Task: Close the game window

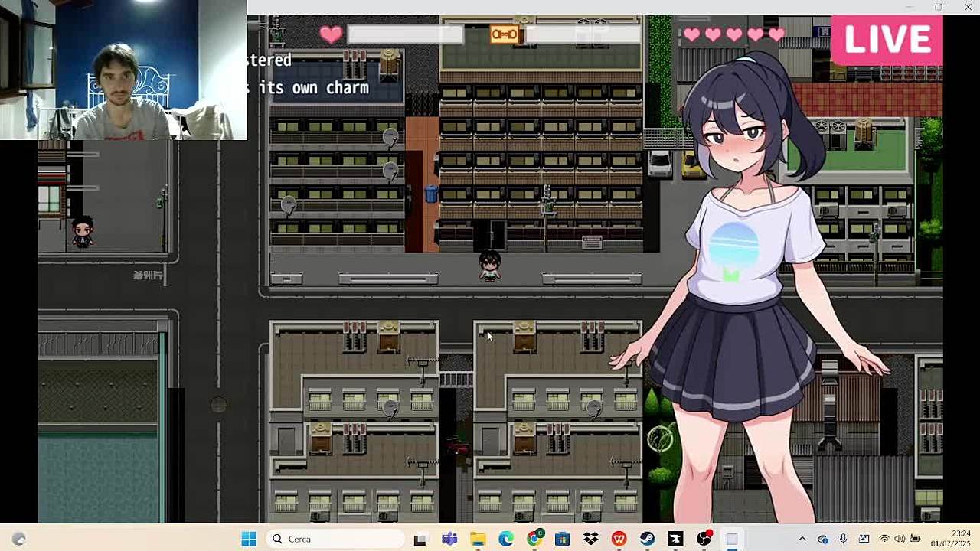Action: (x=968, y=7)
